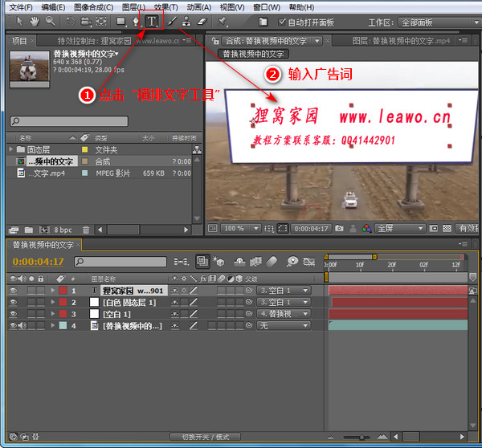Open the 工作区 workspace dropdown

[439, 22]
